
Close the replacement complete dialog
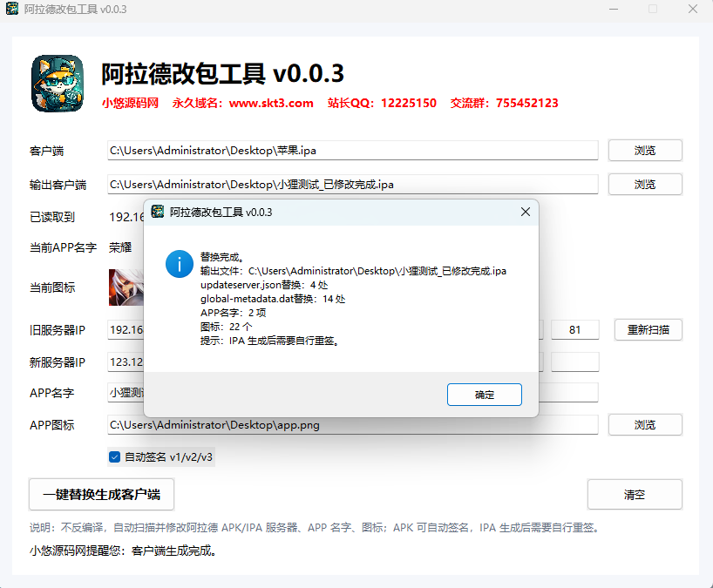[526, 212]
